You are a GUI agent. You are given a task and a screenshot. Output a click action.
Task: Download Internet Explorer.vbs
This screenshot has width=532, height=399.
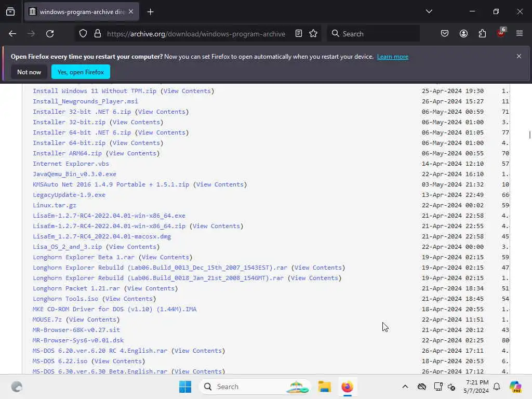tap(71, 164)
